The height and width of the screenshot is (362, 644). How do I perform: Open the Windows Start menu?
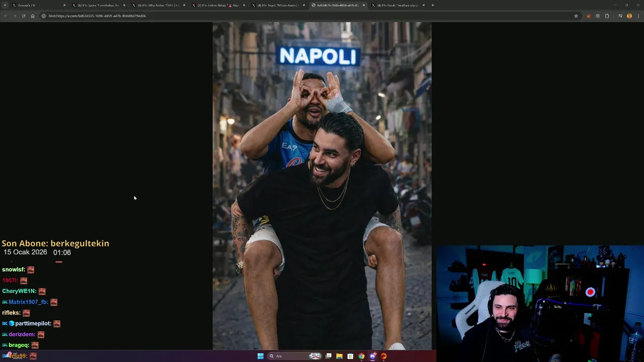pyautogui.click(x=260, y=356)
